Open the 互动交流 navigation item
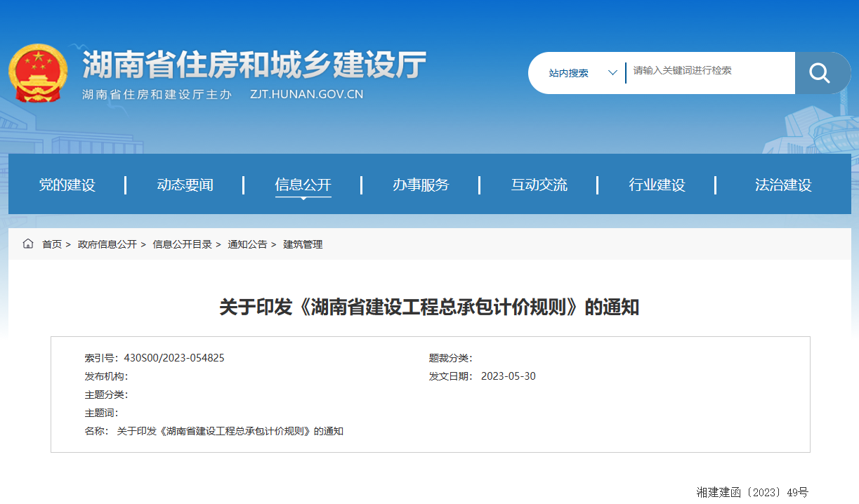This screenshot has width=859, height=504. tap(539, 185)
